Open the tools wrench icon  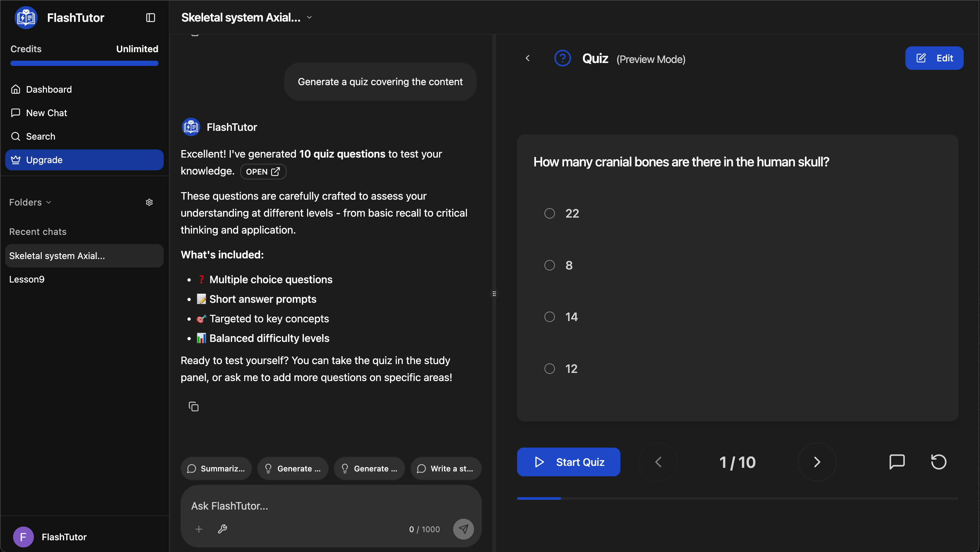click(x=223, y=529)
